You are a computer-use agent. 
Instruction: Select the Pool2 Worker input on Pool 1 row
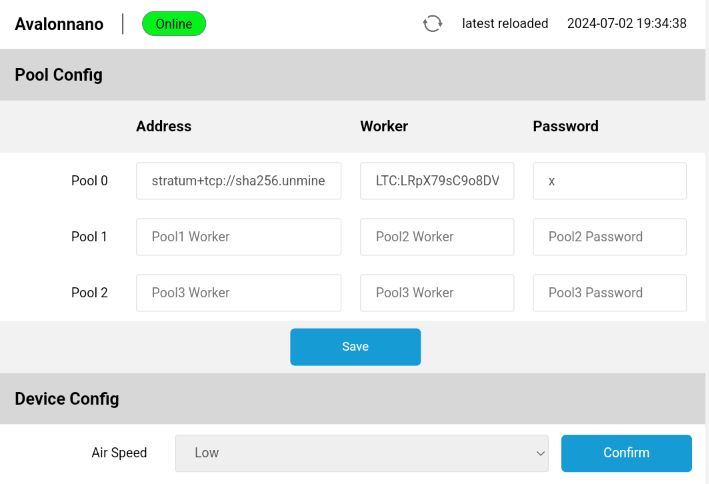coord(437,237)
